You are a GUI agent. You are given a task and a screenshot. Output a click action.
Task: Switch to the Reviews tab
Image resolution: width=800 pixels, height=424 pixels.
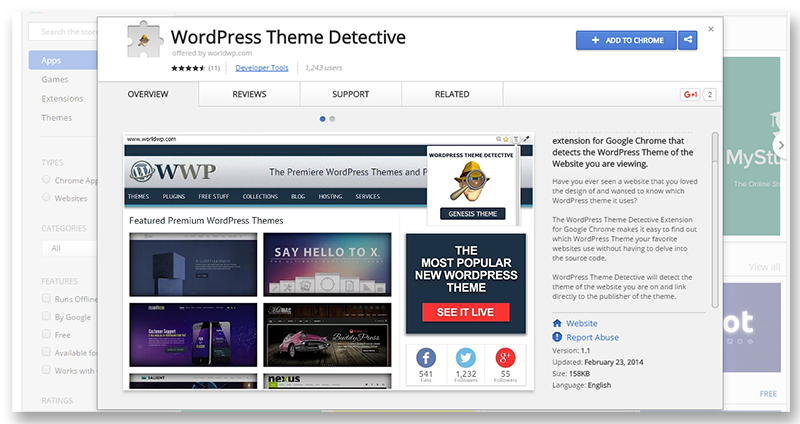coord(249,94)
